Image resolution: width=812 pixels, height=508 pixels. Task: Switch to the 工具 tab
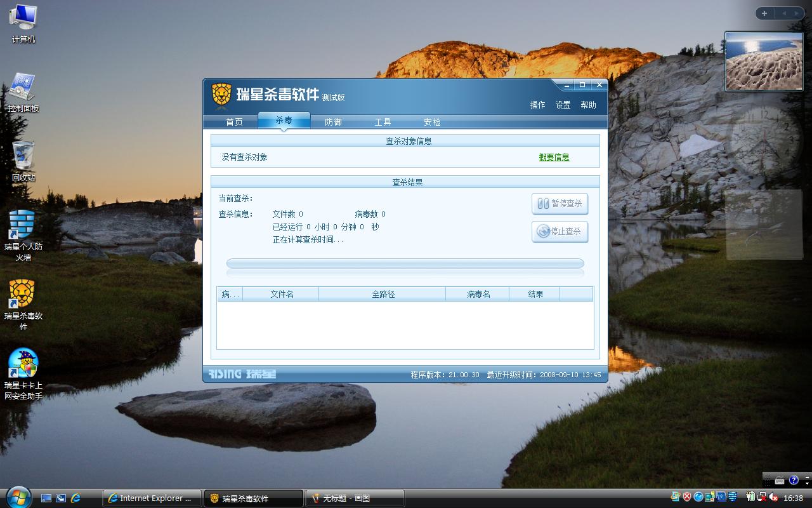383,122
